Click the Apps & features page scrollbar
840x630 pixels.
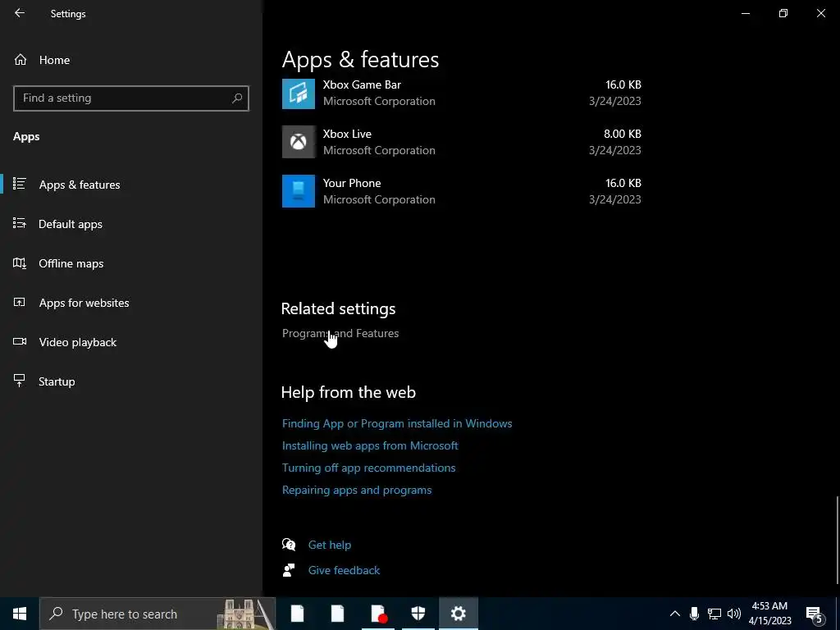click(838, 540)
